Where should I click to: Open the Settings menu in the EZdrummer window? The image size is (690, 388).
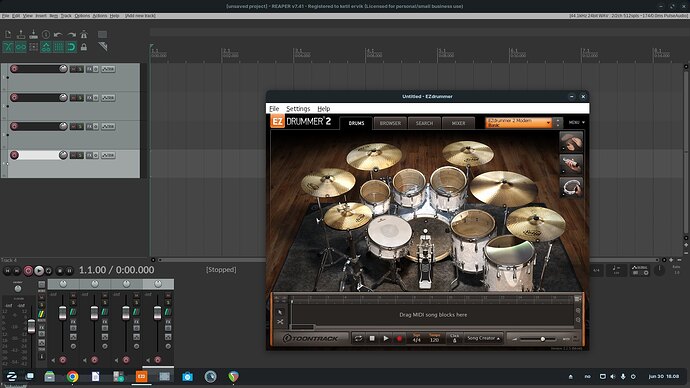pyautogui.click(x=298, y=109)
